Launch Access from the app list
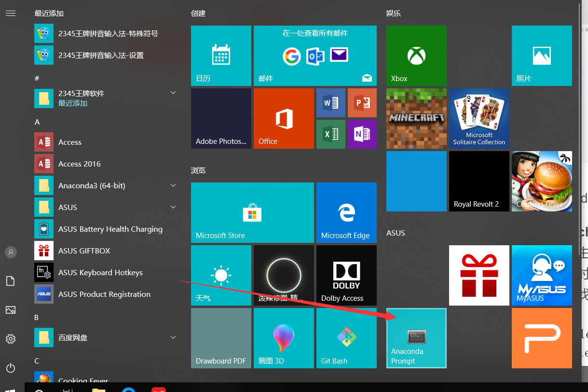 (x=107, y=142)
